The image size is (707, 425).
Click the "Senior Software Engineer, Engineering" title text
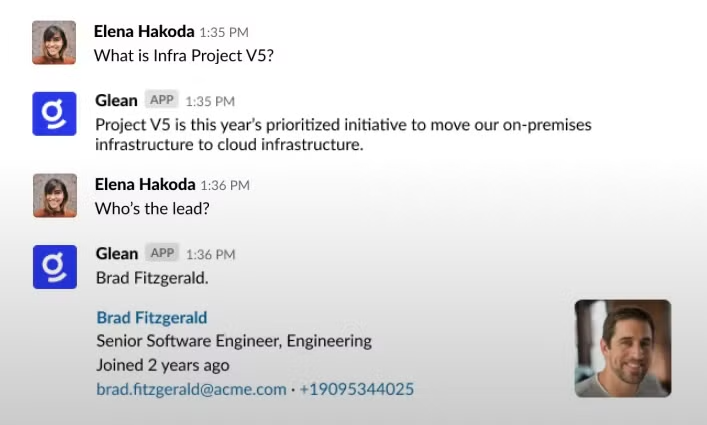click(x=233, y=341)
